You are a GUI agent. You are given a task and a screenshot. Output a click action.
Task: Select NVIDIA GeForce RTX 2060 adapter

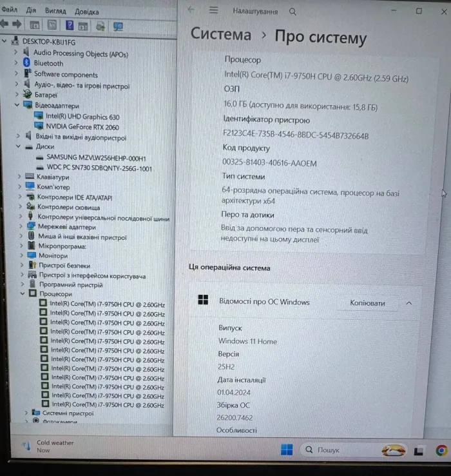point(82,127)
